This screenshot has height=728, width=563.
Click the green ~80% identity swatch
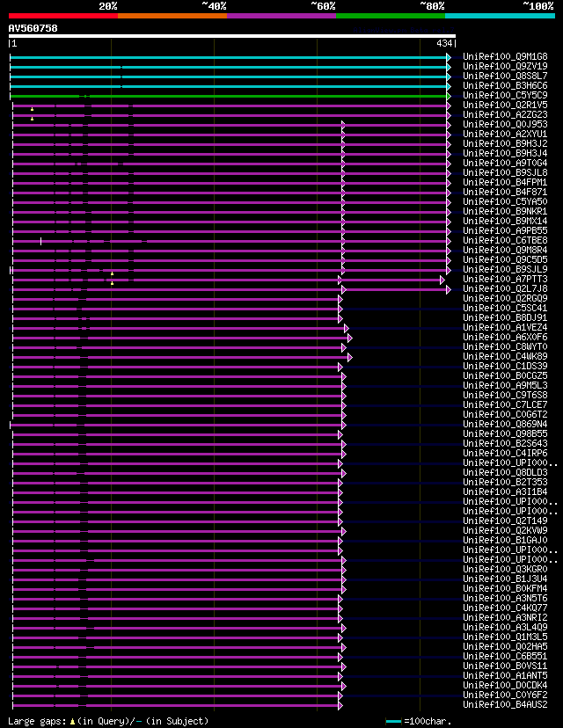point(391,16)
